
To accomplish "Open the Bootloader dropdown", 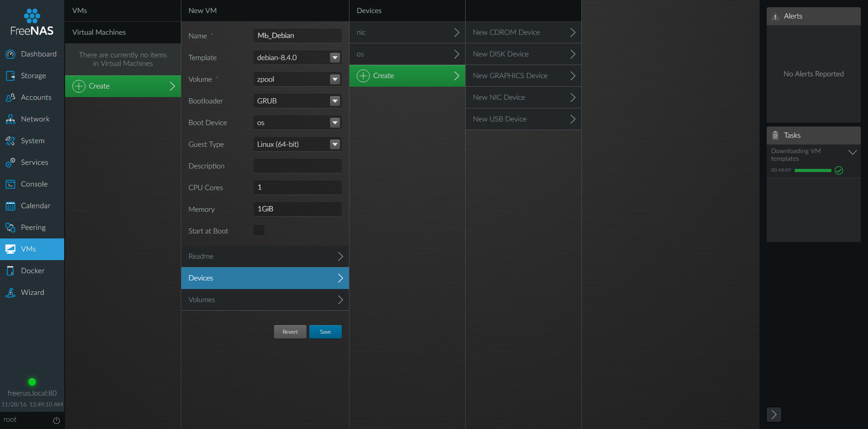I will 335,101.
